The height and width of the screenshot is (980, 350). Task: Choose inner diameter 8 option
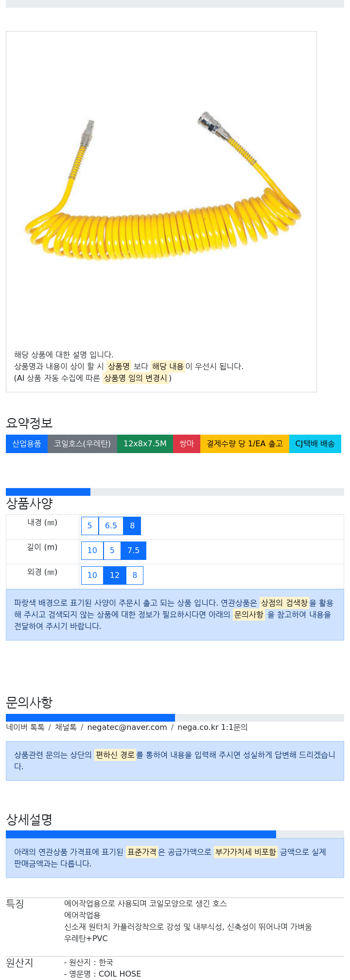click(x=132, y=525)
